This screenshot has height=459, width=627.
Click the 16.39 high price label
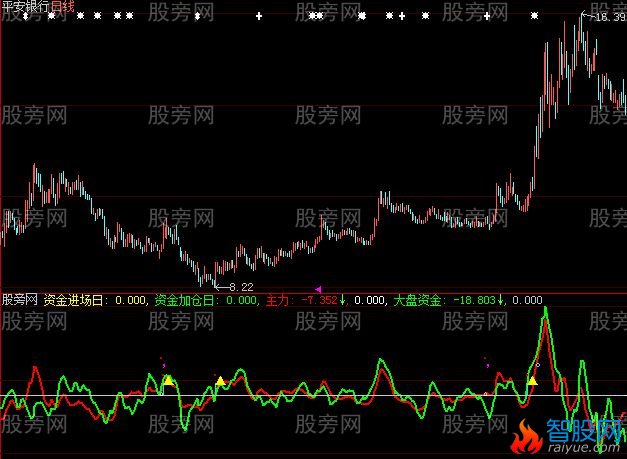point(611,17)
